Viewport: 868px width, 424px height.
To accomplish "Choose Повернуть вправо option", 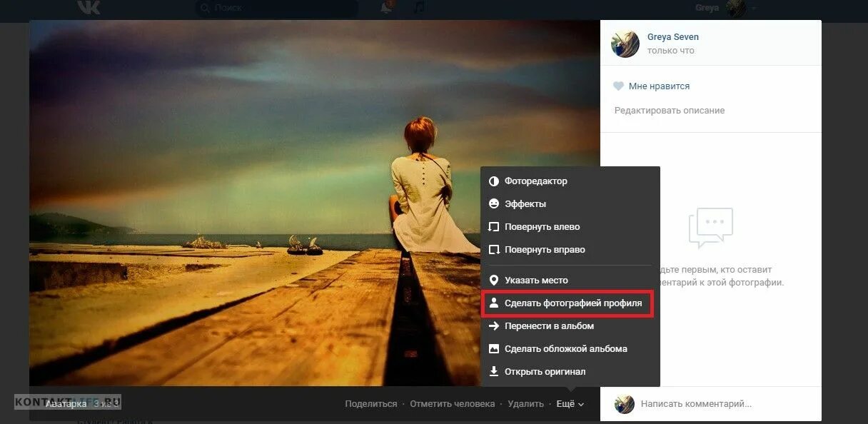I will click(570, 250).
